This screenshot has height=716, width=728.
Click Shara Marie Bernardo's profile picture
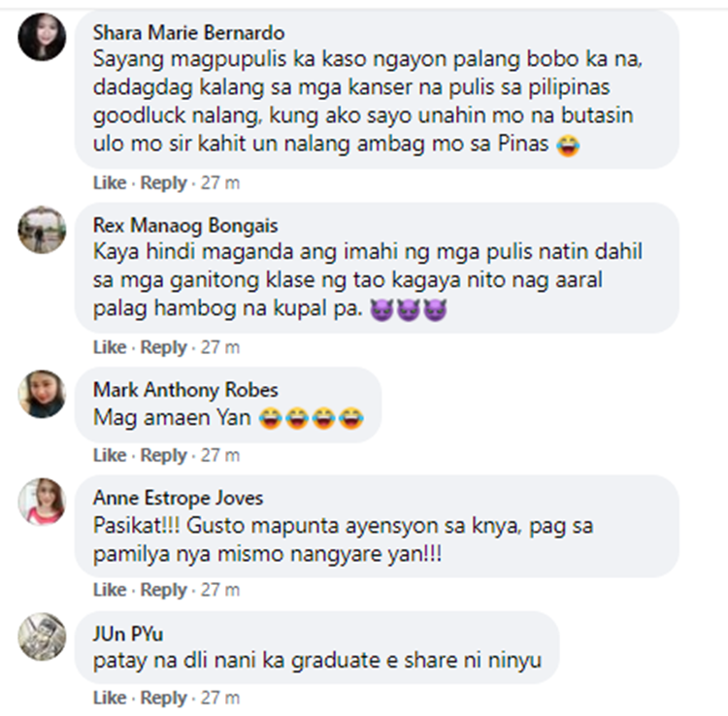point(43,38)
